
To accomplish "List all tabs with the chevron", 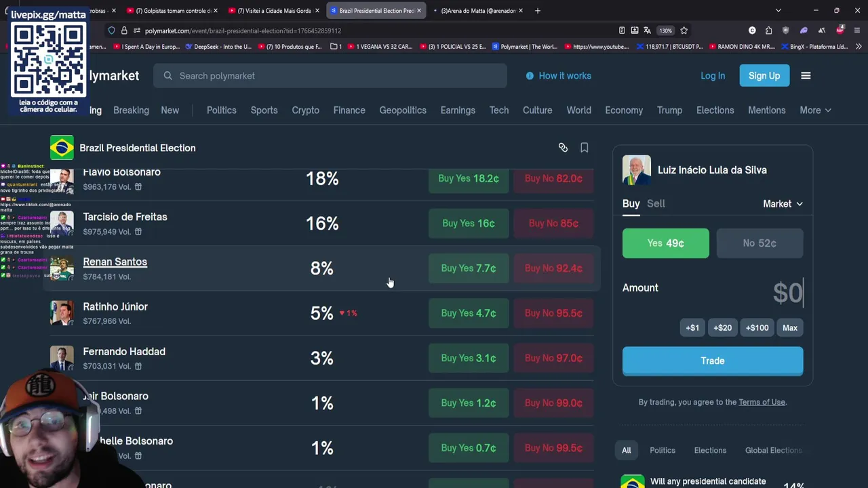I will click(x=778, y=11).
